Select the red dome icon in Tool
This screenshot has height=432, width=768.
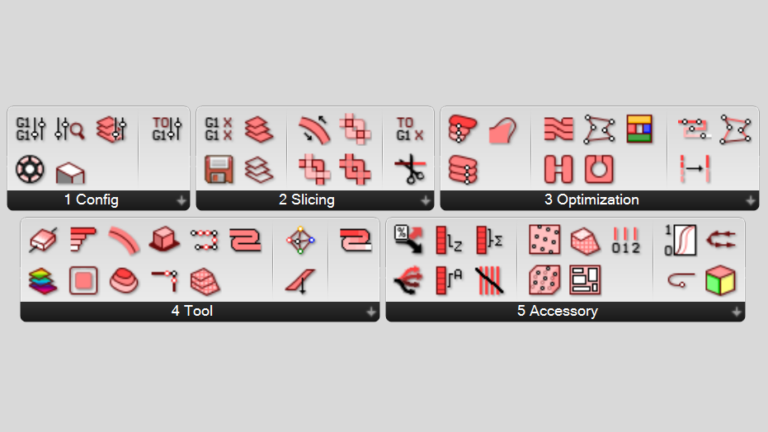pos(123,281)
